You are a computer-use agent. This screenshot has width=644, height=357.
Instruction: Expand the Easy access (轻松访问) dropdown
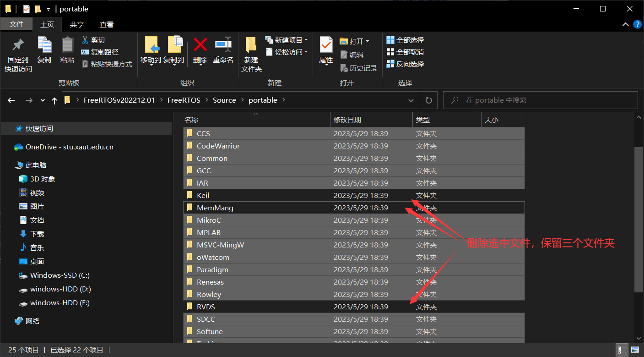click(306, 52)
